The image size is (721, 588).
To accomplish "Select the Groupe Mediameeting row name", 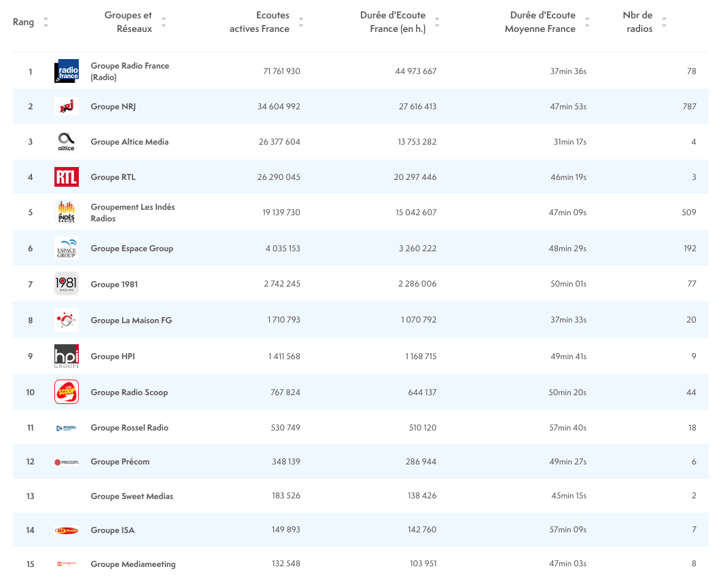I will pyautogui.click(x=133, y=564).
